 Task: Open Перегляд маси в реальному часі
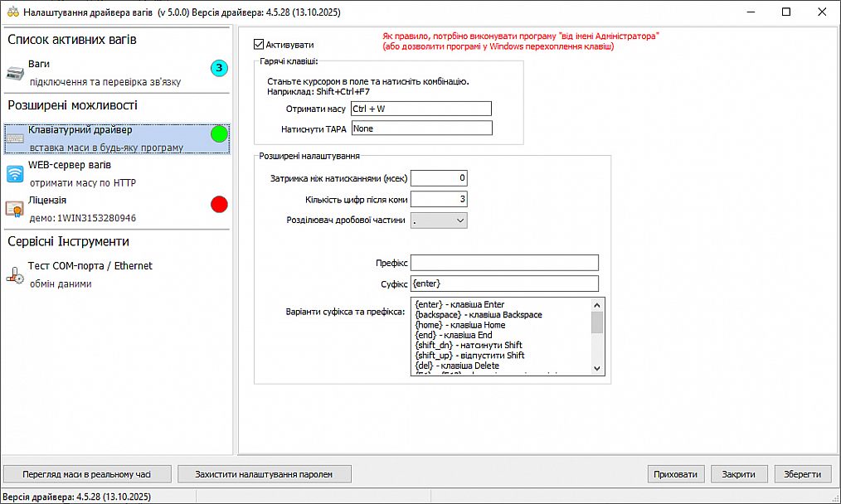[x=87, y=474]
